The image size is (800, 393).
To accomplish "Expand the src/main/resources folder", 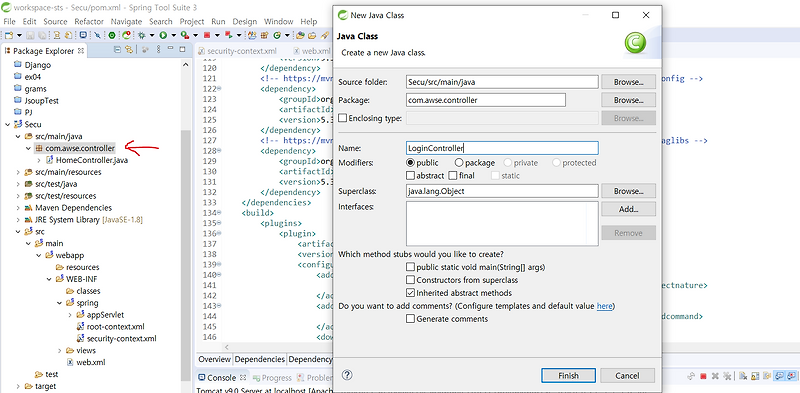I will coord(18,172).
